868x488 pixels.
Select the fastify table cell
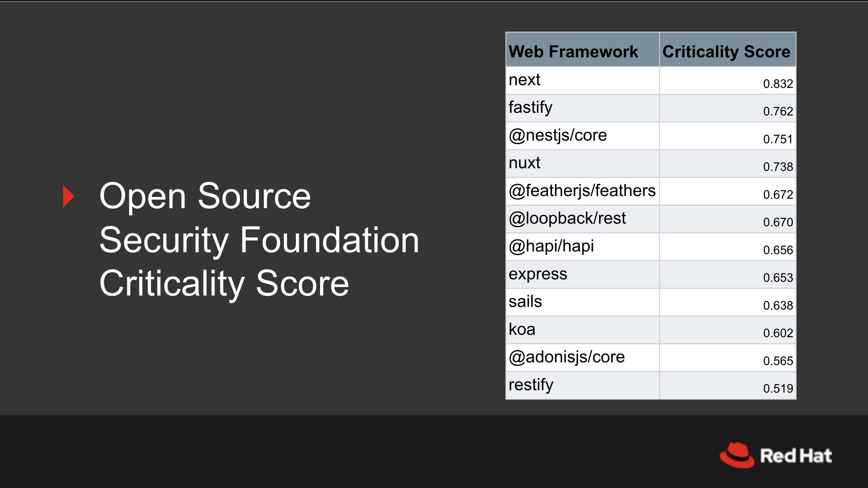530,108
